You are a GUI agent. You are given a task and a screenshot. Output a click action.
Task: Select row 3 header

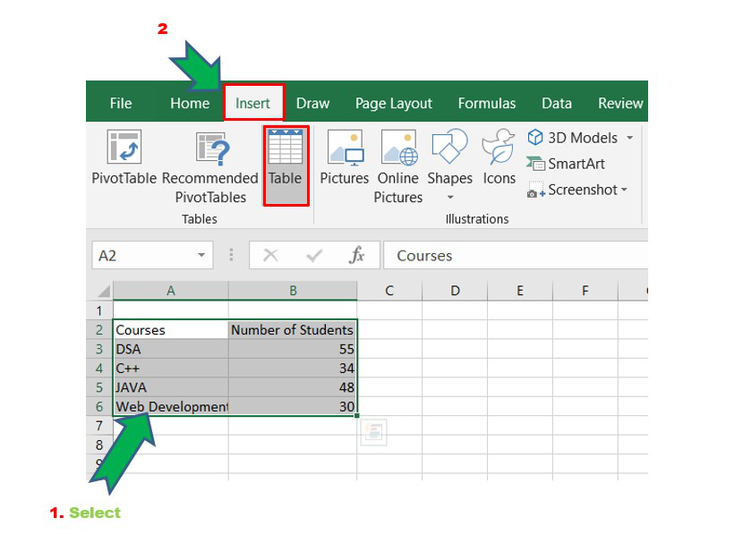click(99, 349)
